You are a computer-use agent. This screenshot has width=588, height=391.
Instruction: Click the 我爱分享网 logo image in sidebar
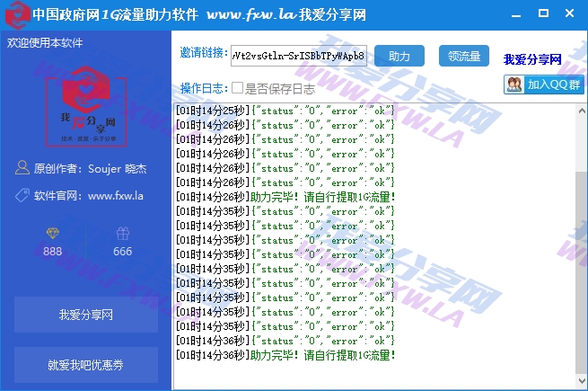86,107
